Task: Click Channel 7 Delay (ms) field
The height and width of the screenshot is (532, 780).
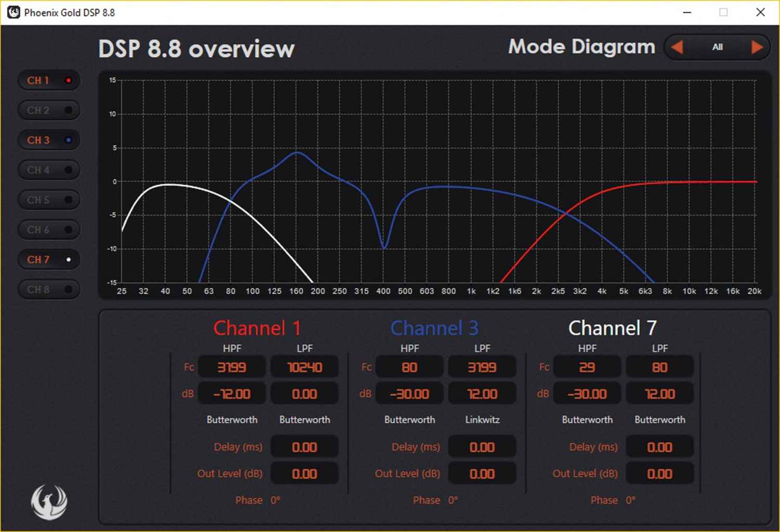Action: pos(660,447)
